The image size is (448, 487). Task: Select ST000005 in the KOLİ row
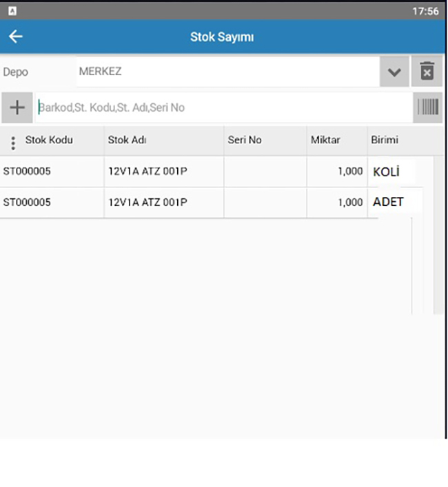pos(27,171)
